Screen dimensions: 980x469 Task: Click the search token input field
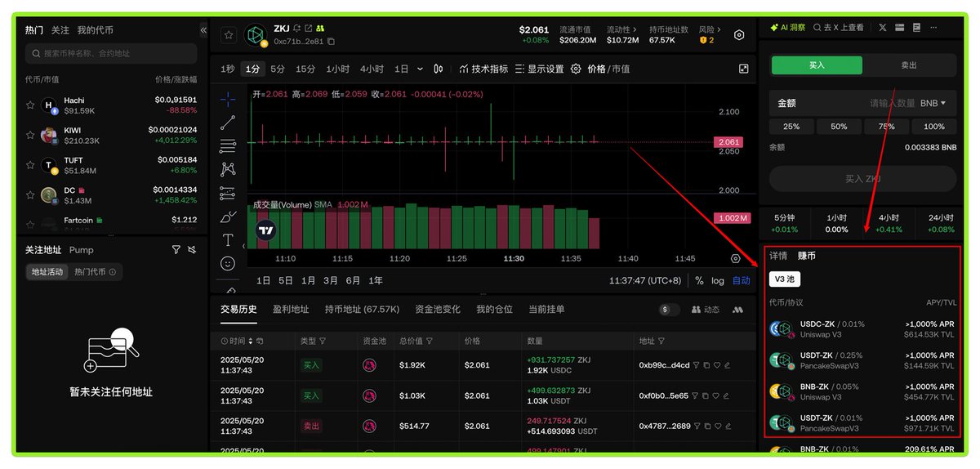click(111, 54)
